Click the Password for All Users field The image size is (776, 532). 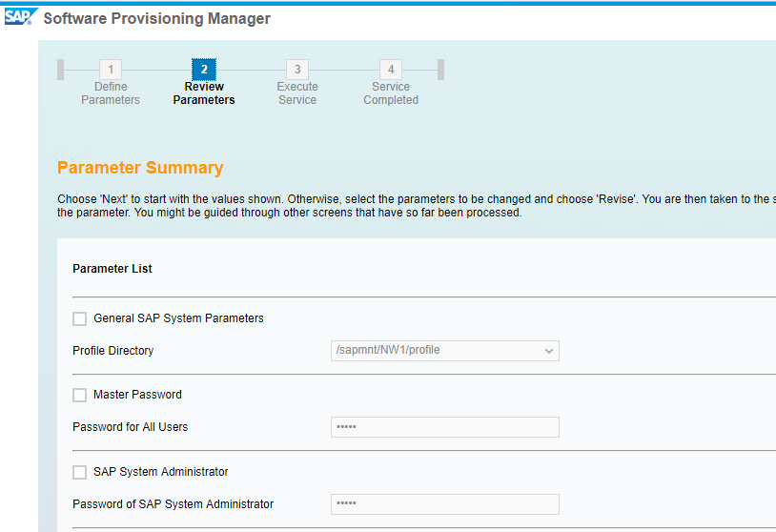tap(445, 427)
